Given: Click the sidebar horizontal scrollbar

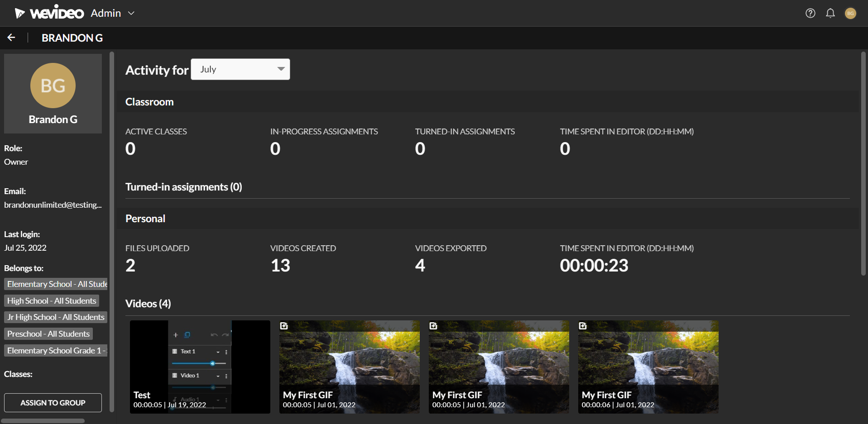Looking at the screenshot, I should 43,421.
